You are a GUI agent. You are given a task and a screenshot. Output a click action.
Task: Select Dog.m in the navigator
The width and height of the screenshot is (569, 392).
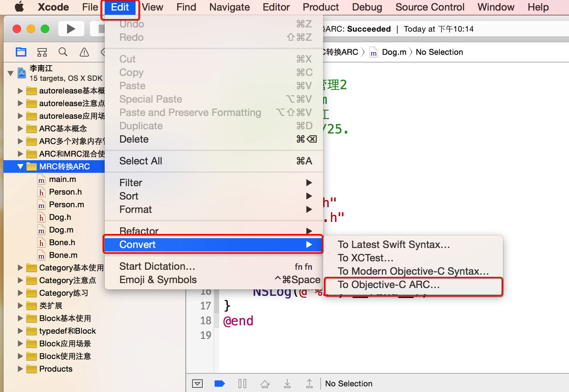tap(61, 230)
